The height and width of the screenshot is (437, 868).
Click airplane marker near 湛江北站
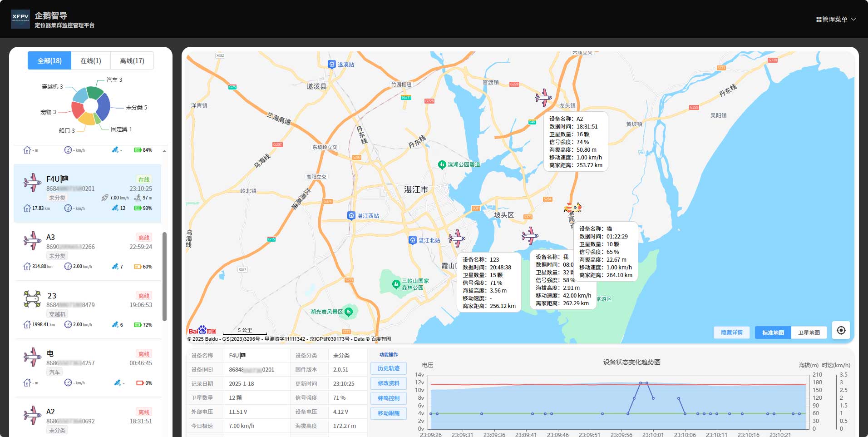pyautogui.click(x=457, y=238)
